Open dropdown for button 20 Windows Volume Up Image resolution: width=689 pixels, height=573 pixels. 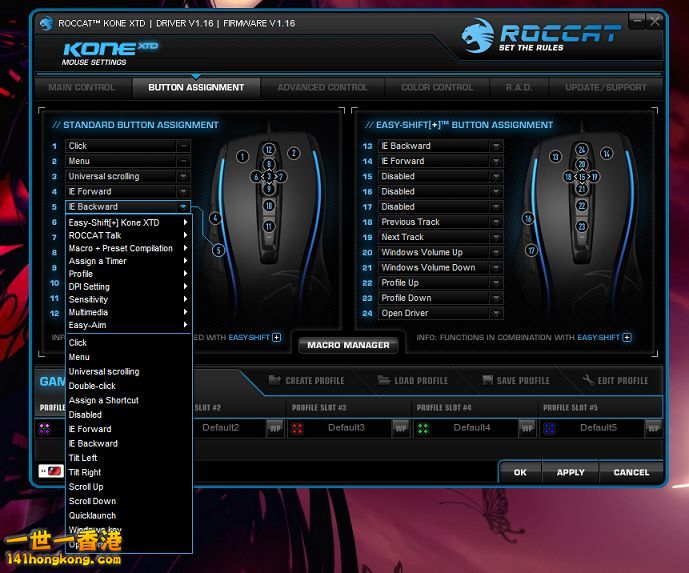(x=496, y=252)
